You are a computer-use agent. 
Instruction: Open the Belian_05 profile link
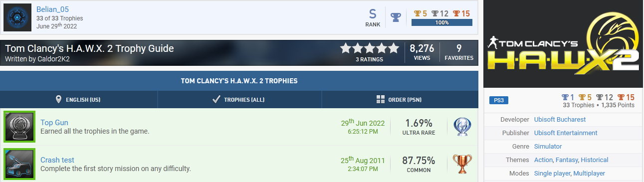[52, 9]
